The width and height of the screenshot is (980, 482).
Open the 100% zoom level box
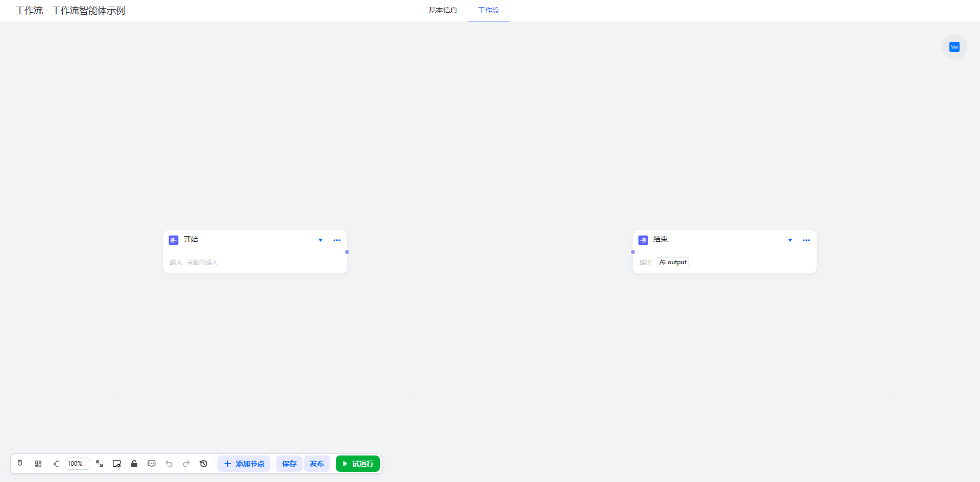(77, 464)
